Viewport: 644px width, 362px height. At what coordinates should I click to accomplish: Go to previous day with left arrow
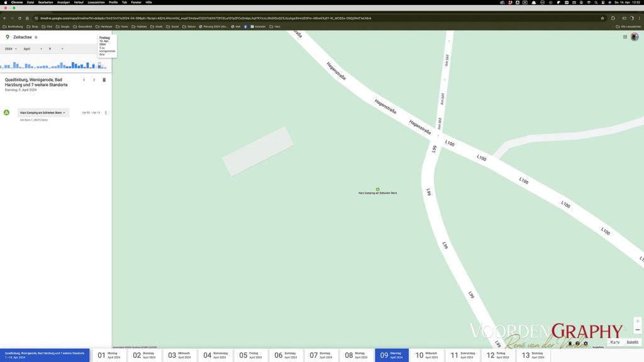point(84,80)
